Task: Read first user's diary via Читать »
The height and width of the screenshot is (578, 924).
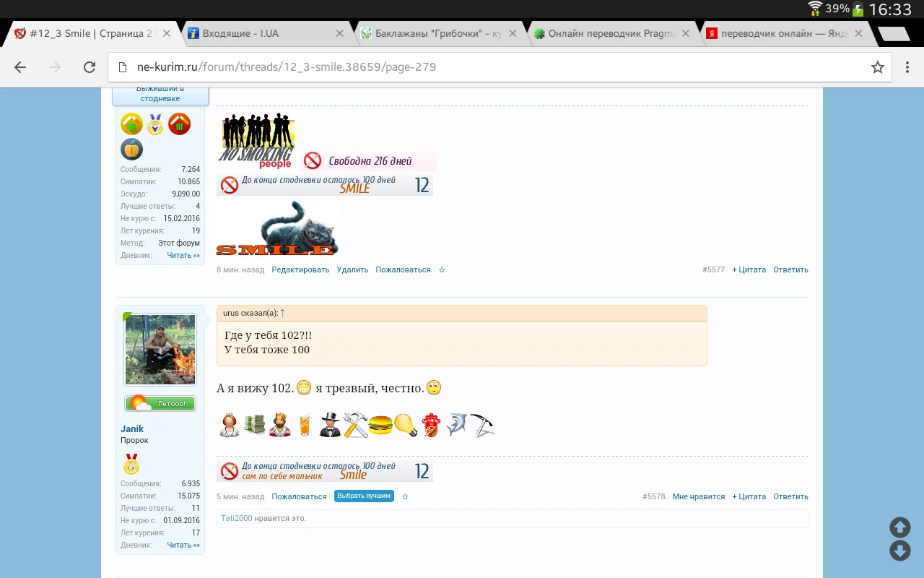Action: click(183, 255)
